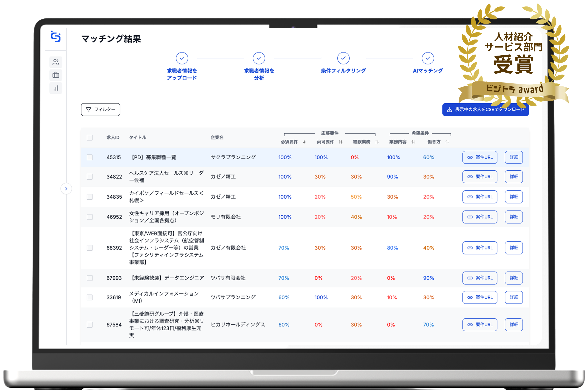
Task: Open the job seekers (people) sidebar icon
Action: (x=56, y=62)
